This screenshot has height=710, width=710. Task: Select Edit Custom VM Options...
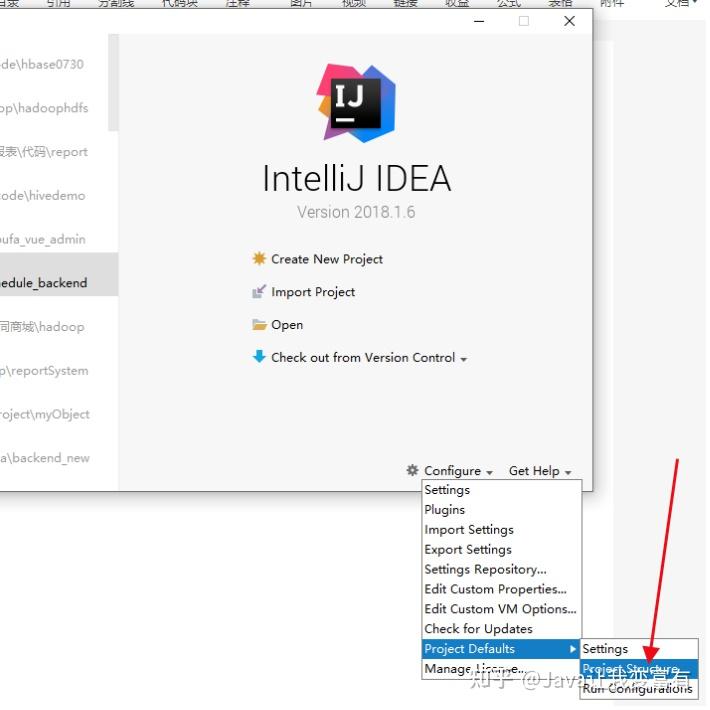coord(501,609)
